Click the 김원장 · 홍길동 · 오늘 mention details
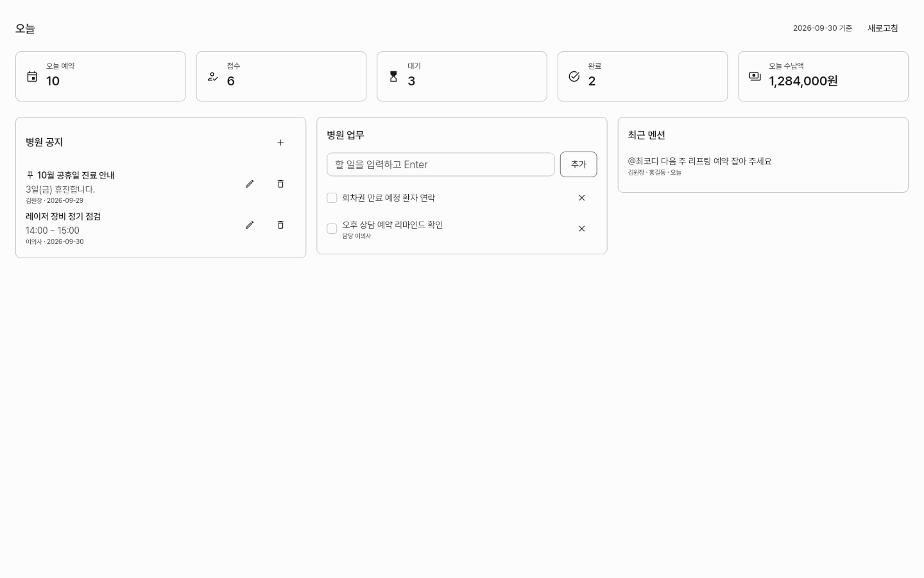The image size is (924, 578). [x=654, y=172]
